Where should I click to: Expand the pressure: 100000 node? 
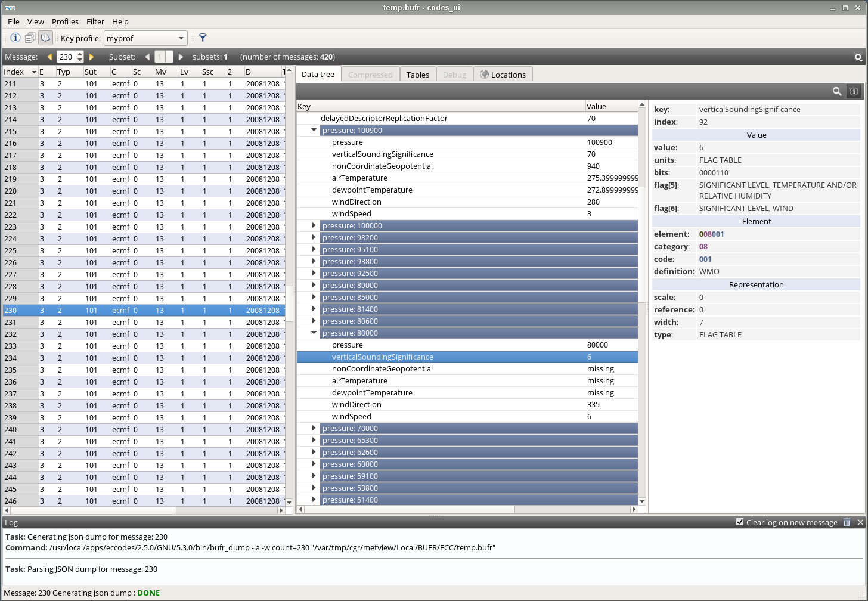coord(314,225)
